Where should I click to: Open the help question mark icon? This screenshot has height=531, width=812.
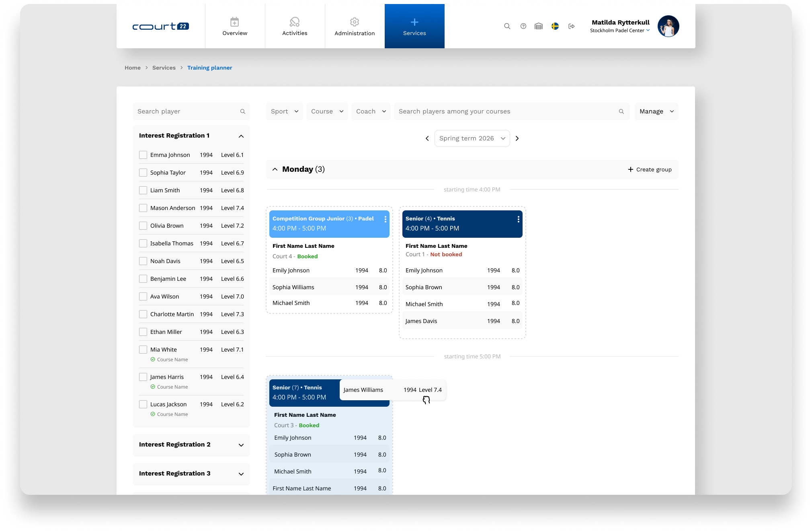[523, 26]
